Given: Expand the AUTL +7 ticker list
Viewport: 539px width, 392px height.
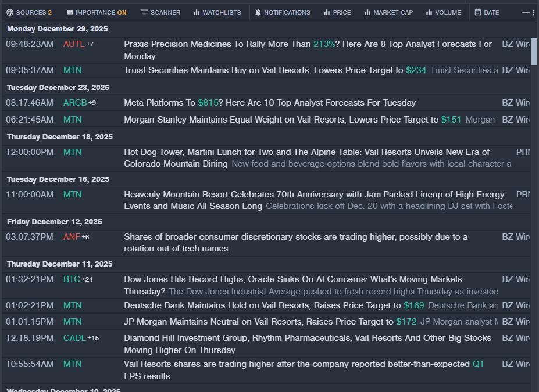Looking at the screenshot, I should (90, 44).
